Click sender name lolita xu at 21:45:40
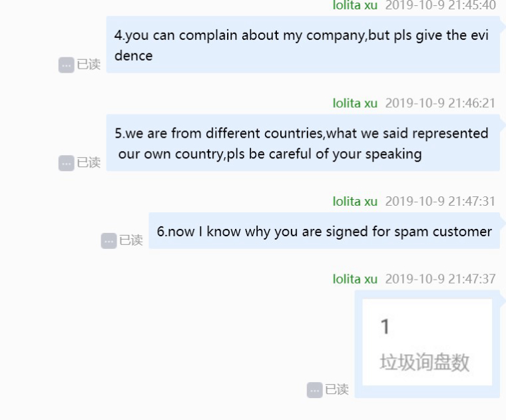 pos(355,5)
